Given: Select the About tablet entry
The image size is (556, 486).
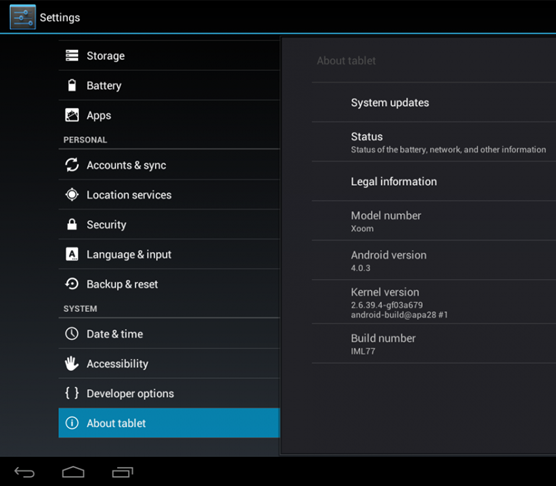Looking at the screenshot, I should pos(169,423).
